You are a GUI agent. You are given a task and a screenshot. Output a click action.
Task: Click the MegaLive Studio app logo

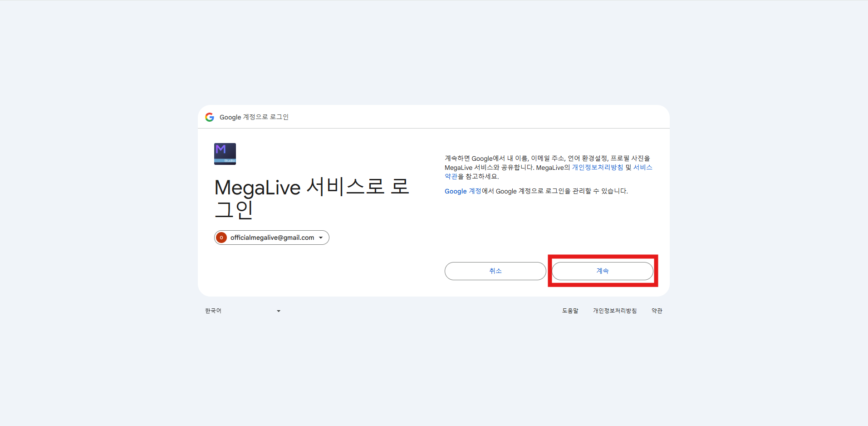point(225,154)
